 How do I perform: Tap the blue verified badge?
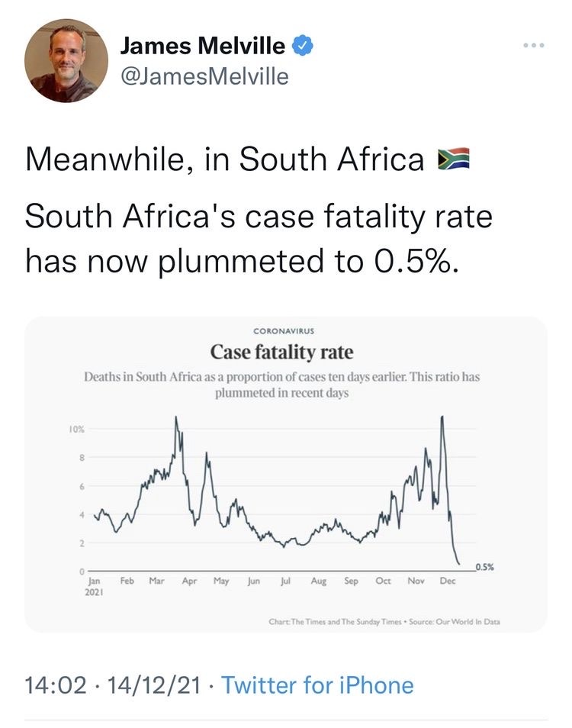pos(303,46)
